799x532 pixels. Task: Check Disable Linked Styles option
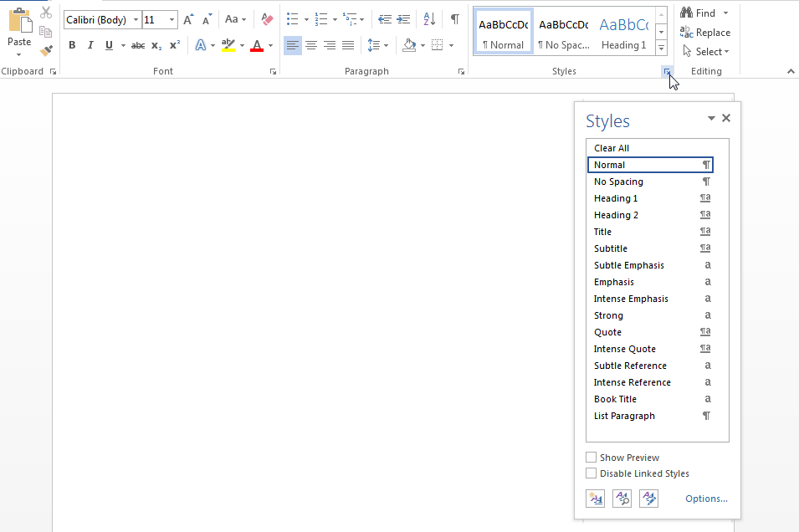[592, 473]
